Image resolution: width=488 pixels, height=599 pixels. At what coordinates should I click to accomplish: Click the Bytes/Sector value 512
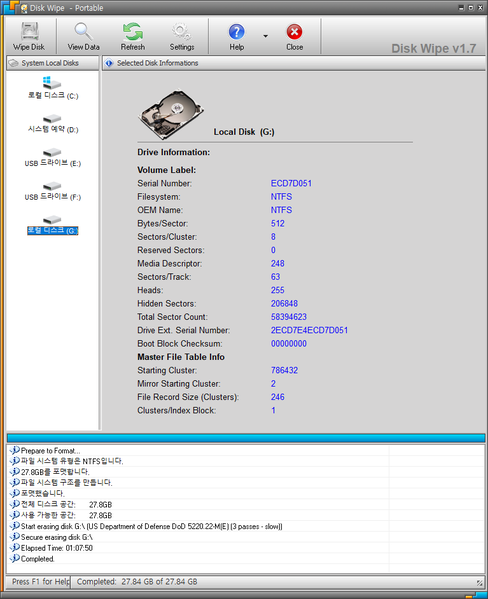coord(278,223)
